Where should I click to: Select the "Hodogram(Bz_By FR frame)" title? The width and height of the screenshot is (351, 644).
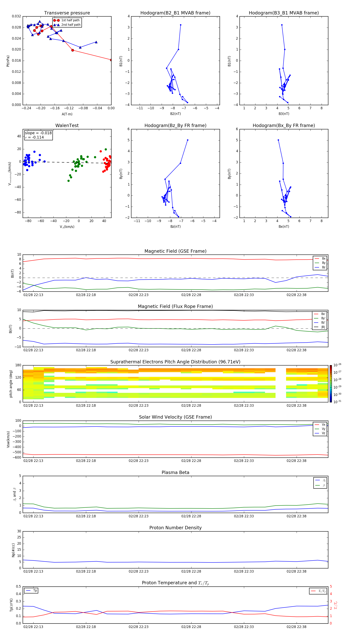click(175, 125)
